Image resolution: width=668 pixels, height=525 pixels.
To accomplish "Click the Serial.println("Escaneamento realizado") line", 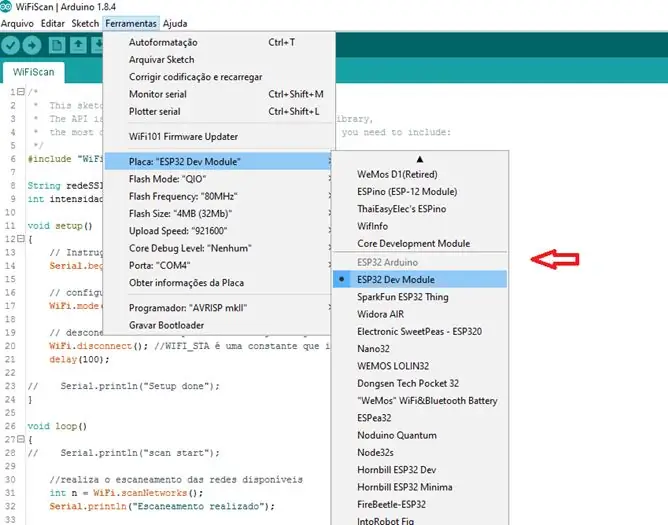I will (x=162, y=506).
